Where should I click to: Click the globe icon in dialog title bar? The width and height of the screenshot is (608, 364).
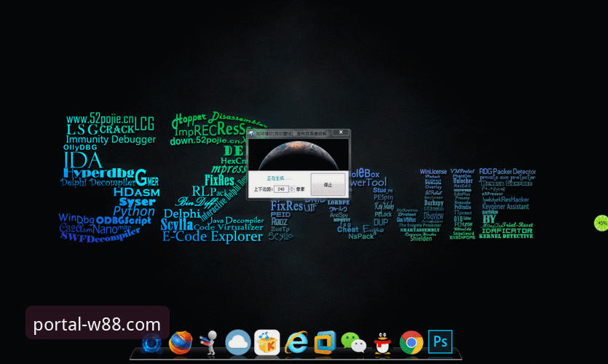tap(251, 133)
